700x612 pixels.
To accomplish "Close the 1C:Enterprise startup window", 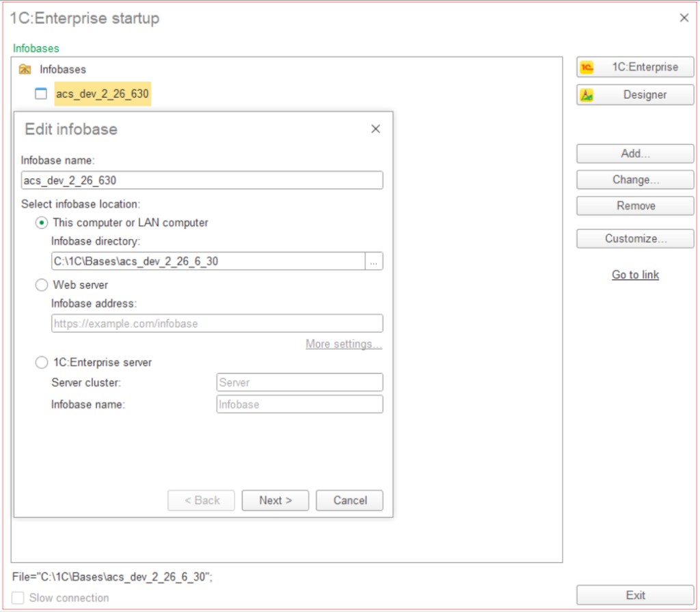I will coord(684,18).
